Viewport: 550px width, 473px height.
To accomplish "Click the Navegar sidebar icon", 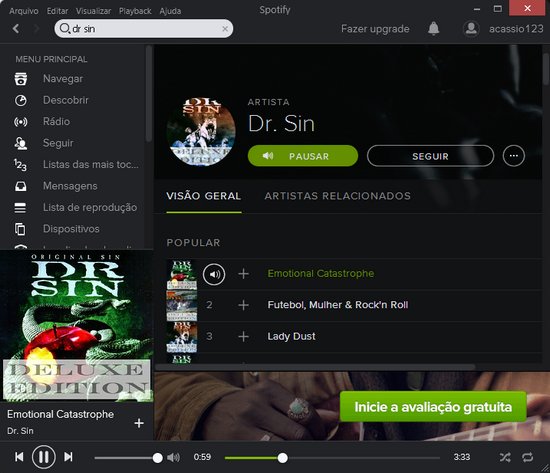I will pos(20,79).
